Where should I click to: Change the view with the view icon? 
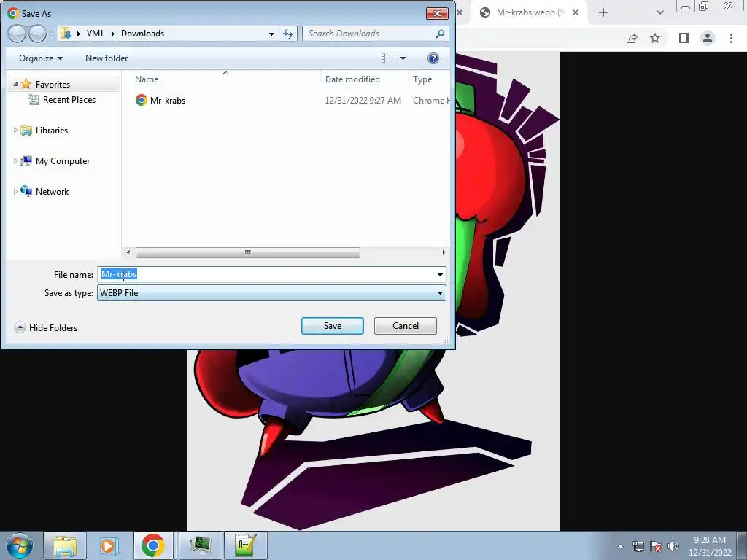click(387, 58)
